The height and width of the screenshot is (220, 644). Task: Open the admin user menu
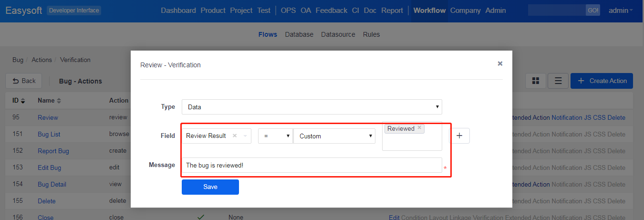pos(621,10)
